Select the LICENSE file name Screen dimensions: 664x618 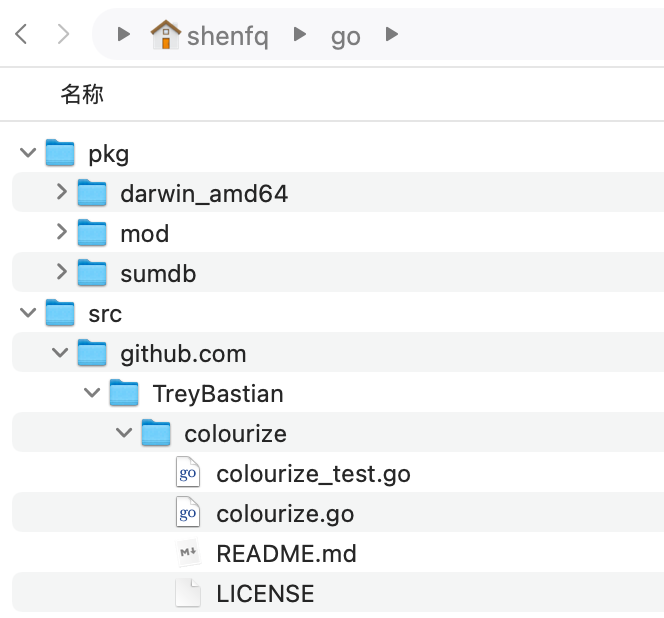[265, 594]
